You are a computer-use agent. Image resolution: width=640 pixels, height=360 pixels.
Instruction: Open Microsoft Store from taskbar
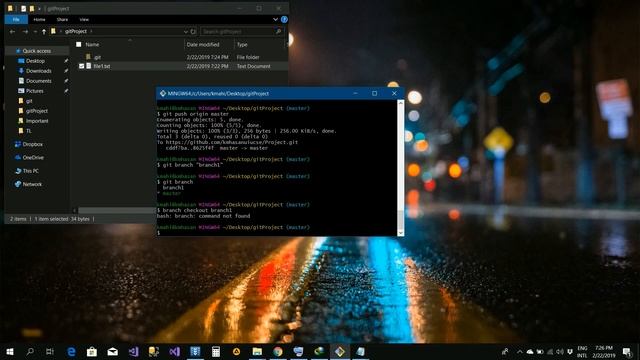coord(92,351)
